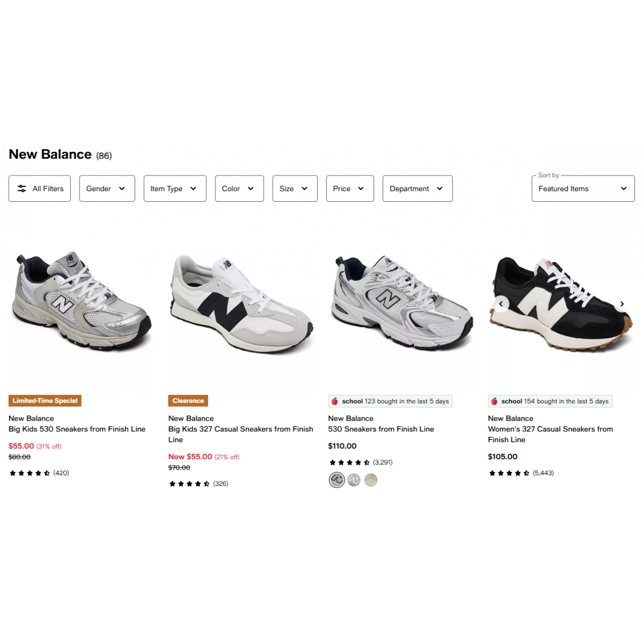644x644 pixels.
Task: Open the Department filter dropdown
Action: click(x=418, y=188)
